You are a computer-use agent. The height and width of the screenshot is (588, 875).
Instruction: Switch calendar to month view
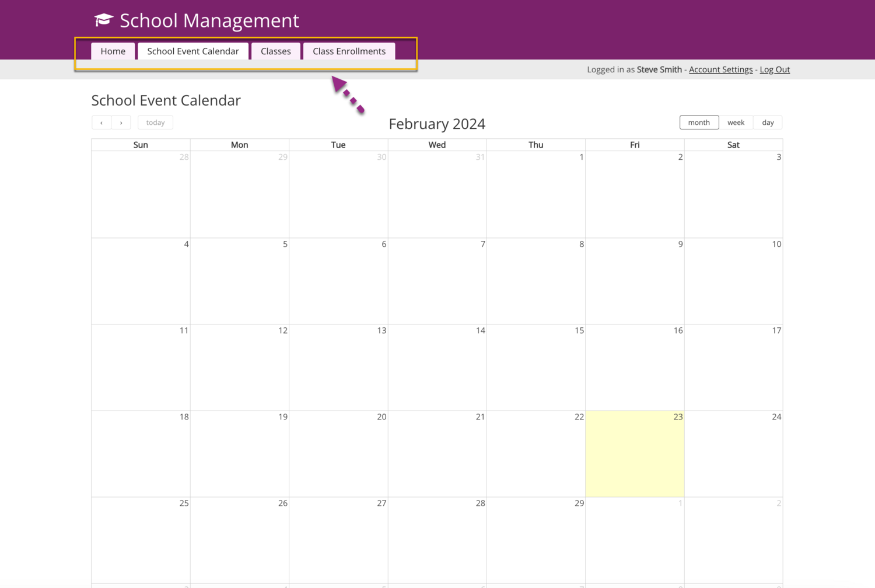coord(699,123)
